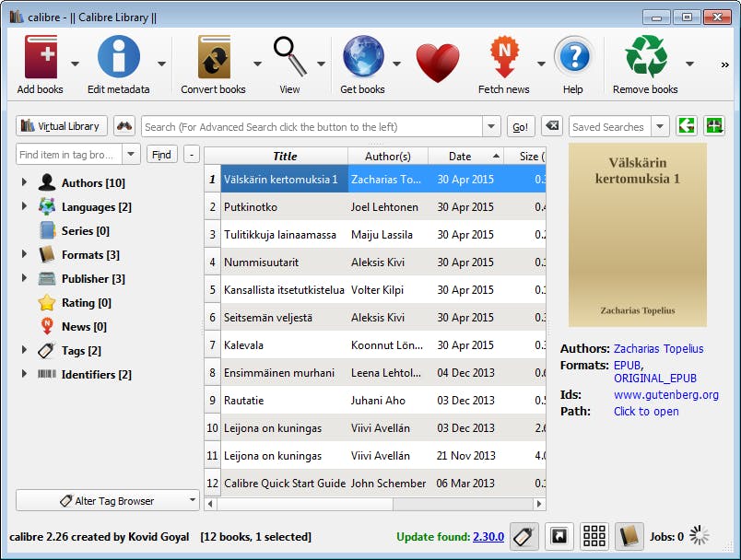The image size is (741, 560).
Task: Expand the Publisher [3] tree node
Action: coord(24,278)
